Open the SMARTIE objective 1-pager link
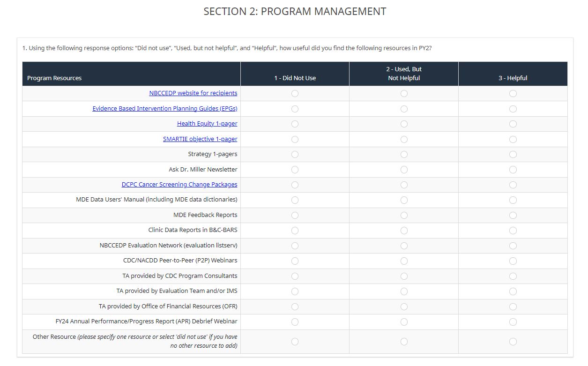Image resolution: width=588 pixels, height=366 pixels. (200, 139)
